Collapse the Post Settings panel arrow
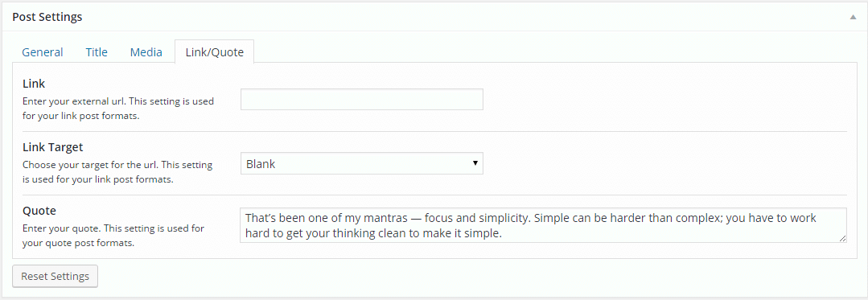 [853, 17]
